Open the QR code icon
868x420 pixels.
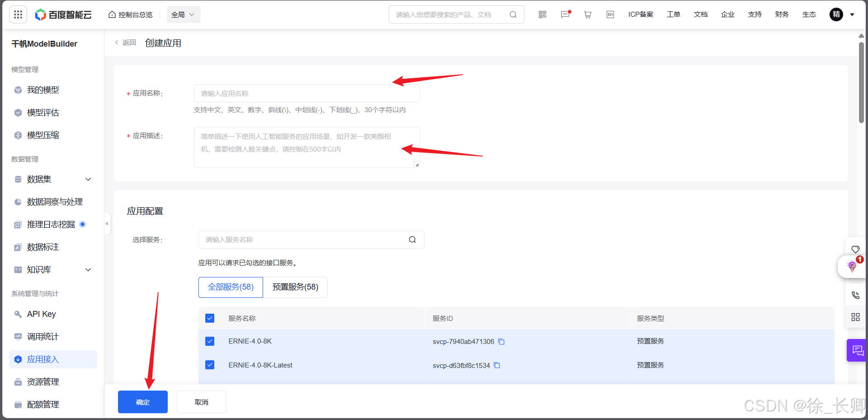542,14
